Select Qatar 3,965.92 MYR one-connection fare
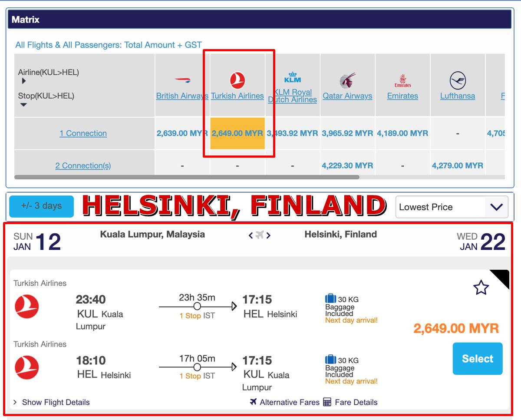Screen dimensions: 521x420 tap(347, 133)
